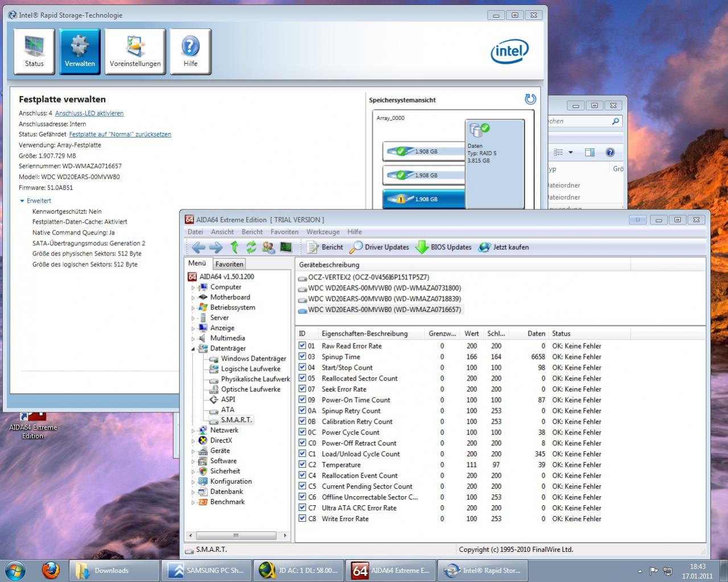Click Jetzt kaufen in AIDA64 toolbar
Viewport: 728px width, 582px height.
[504, 247]
